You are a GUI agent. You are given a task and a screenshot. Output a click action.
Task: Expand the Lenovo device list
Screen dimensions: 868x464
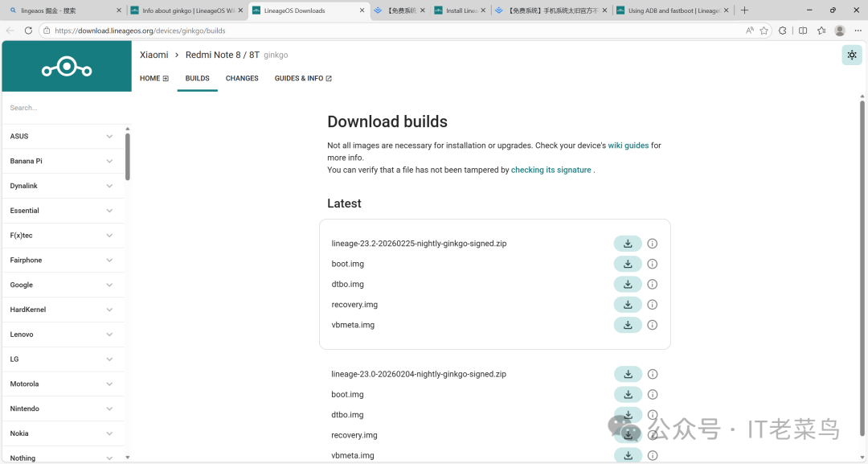point(63,335)
